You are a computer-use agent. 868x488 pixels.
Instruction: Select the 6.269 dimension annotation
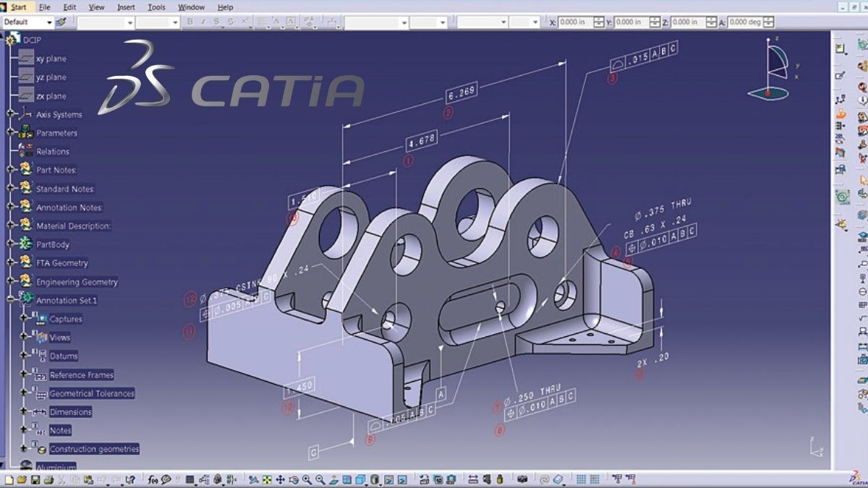click(461, 93)
